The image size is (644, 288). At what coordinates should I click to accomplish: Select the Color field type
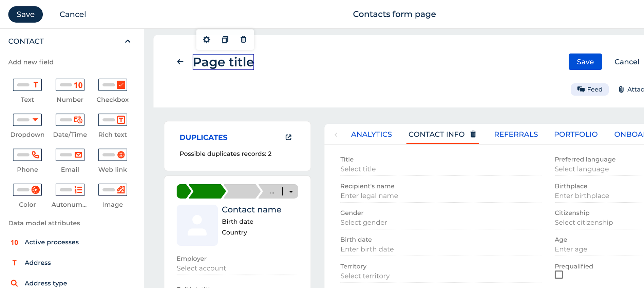(27, 190)
